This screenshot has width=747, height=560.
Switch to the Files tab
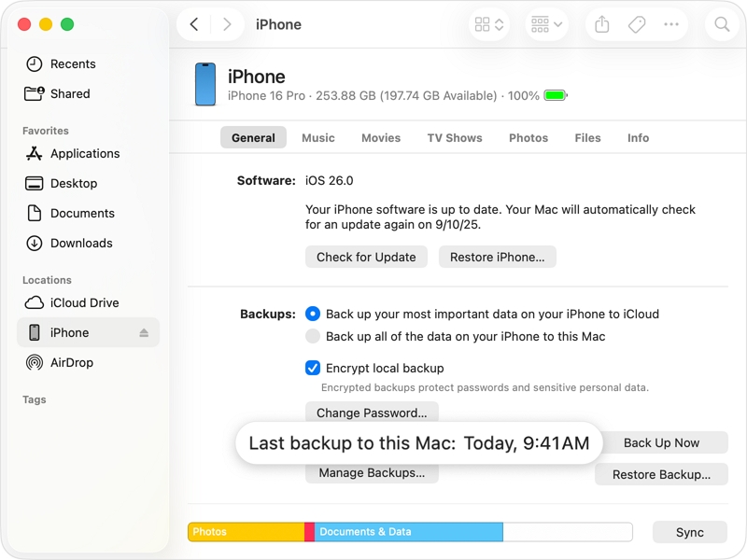[x=587, y=137]
